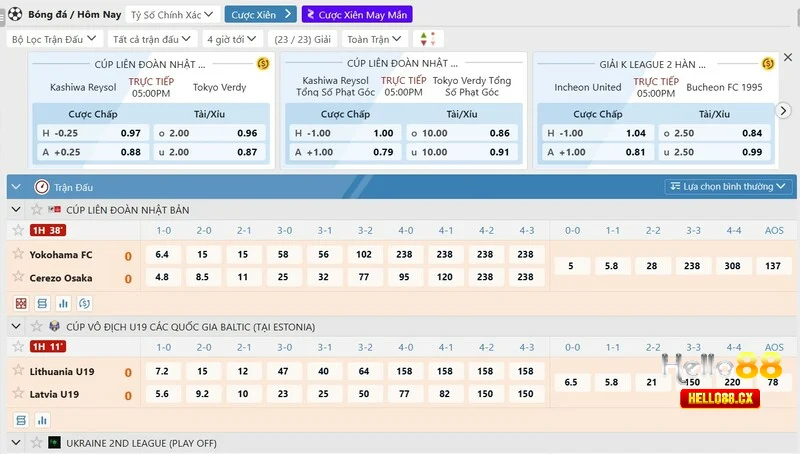
Task: Select Yokohama FC 1-0 odds 6.4
Action: click(162, 254)
